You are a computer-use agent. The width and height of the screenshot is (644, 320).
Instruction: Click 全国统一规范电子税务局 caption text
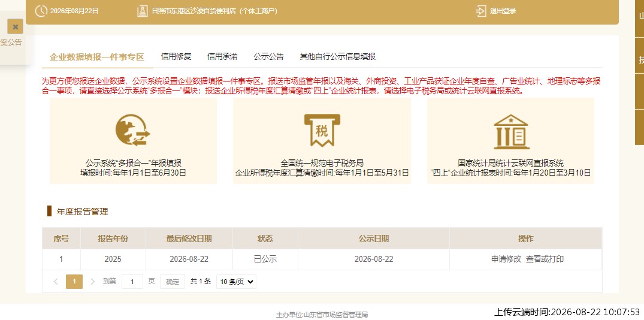322,163
